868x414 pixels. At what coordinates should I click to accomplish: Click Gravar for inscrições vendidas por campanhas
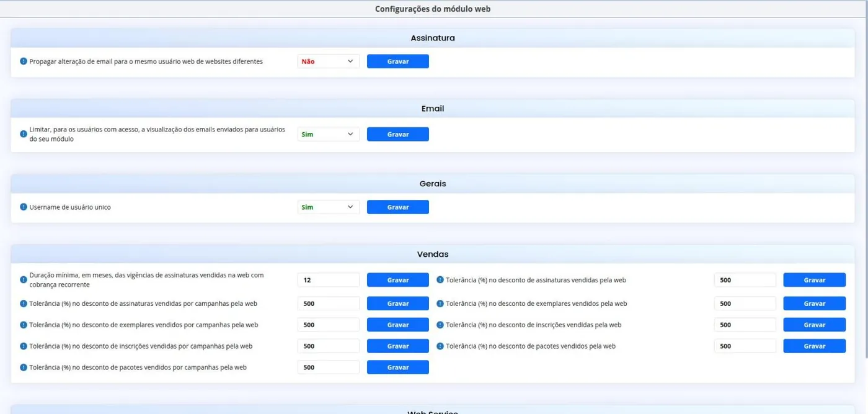click(398, 346)
